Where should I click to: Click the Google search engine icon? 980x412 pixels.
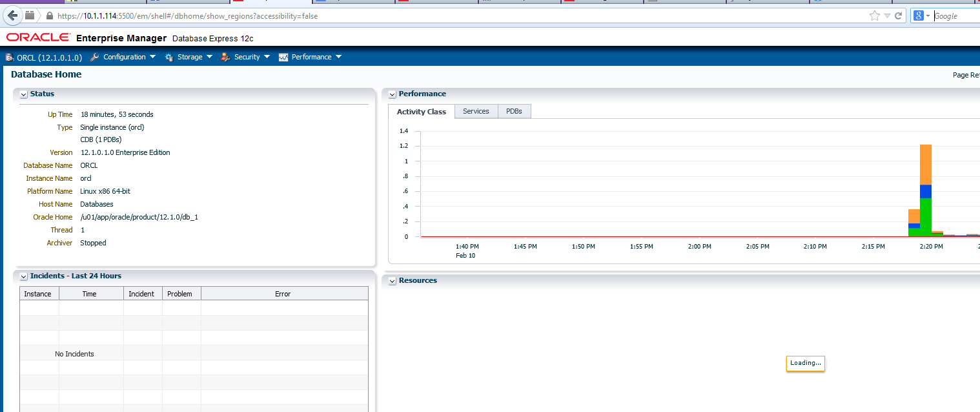click(x=918, y=15)
